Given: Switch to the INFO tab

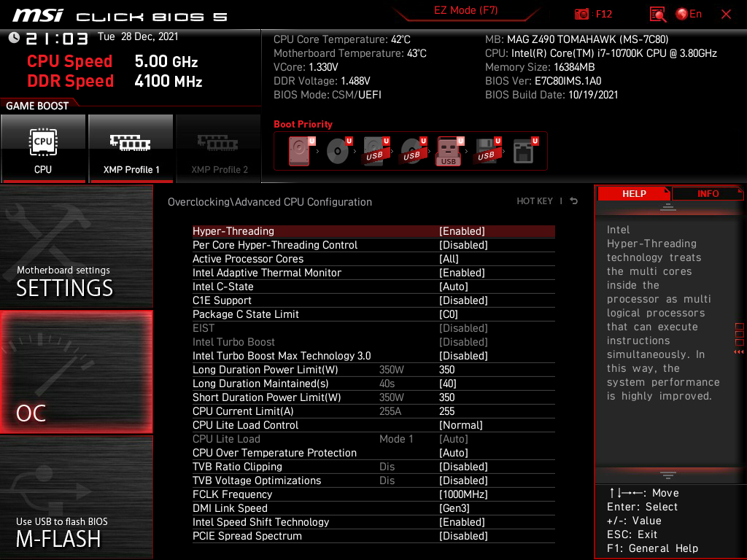Looking at the screenshot, I should 708,194.
